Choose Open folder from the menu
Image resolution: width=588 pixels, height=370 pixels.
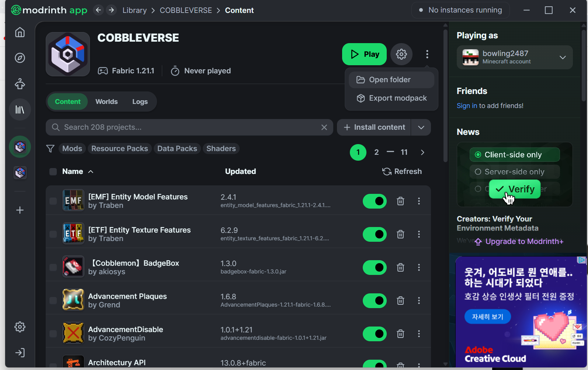[x=392, y=80]
